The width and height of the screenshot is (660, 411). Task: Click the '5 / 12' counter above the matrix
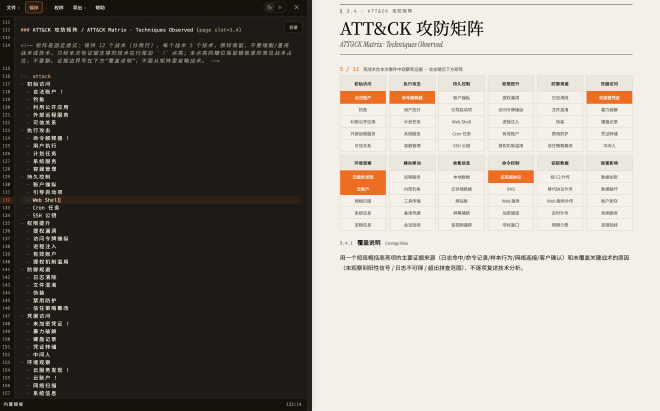coord(349,69)
